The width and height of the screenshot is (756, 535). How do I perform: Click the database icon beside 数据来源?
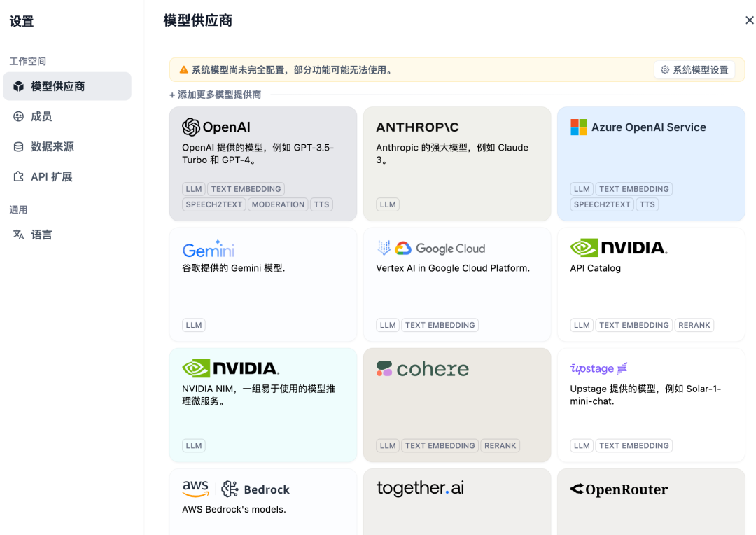[x=18, y=146]
